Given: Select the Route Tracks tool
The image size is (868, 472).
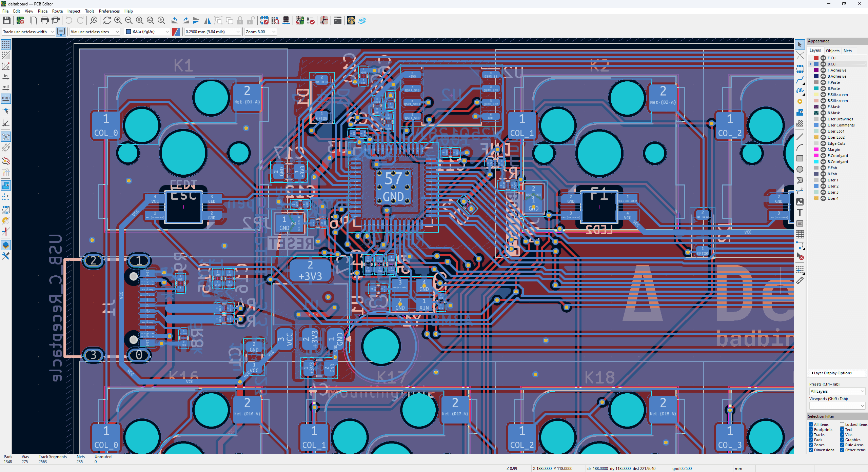Looking at the screenshot, I should pos(800,80).
